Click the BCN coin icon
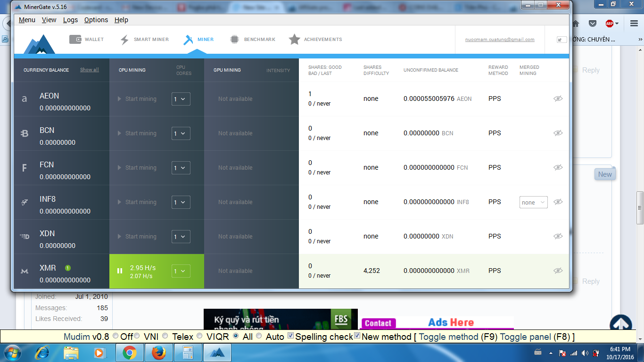 pos(25,133)
